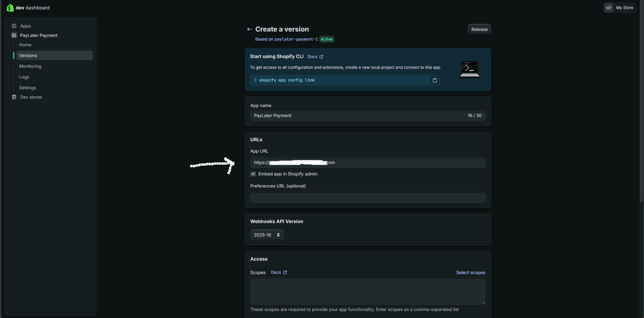
Task: Click the Release button
Action: pos(479,29)
